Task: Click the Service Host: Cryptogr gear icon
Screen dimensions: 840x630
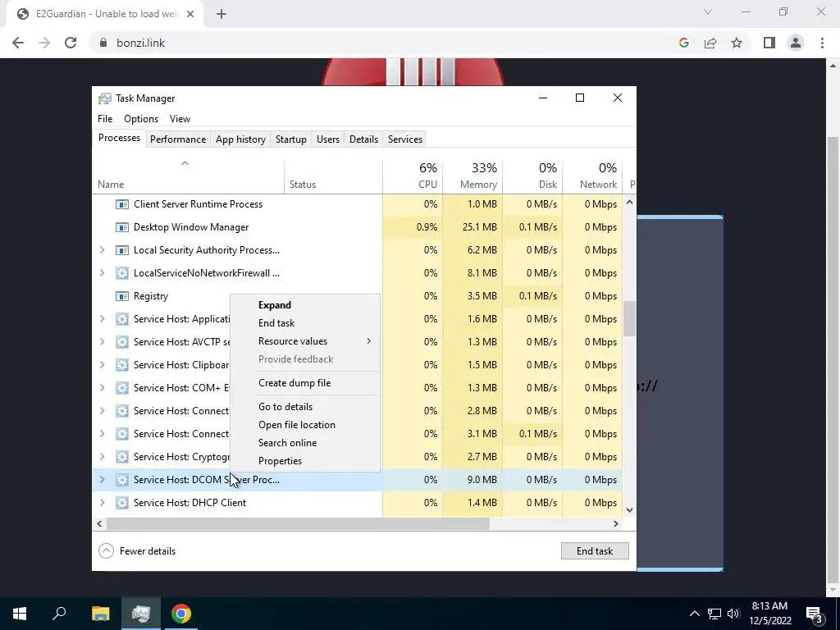Action: (122, 457)
